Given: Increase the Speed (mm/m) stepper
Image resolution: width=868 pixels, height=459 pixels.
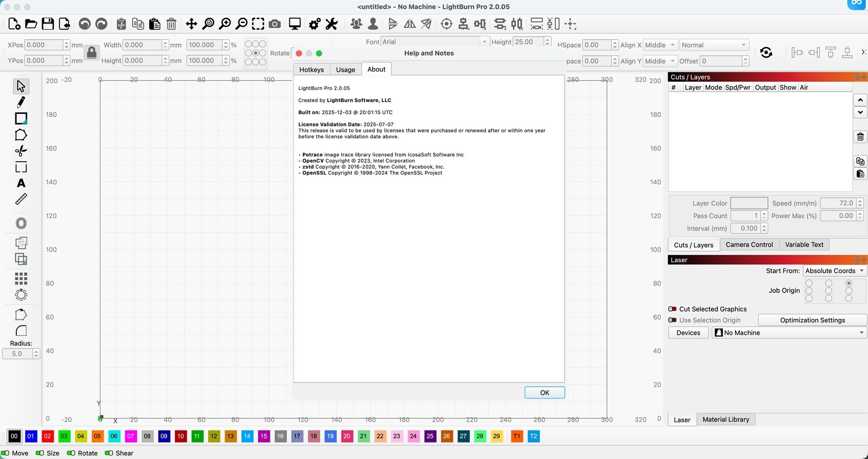Looking at the screenshot, I should (x=860, y=201).
